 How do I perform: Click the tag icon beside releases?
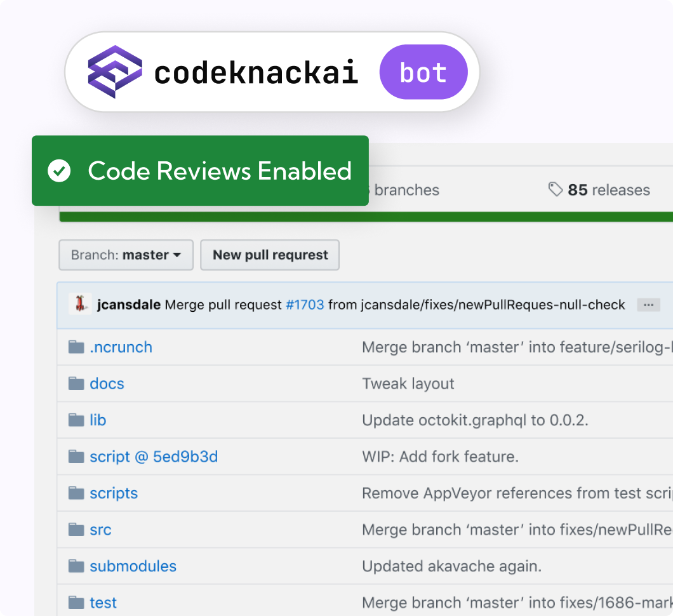[x=556, y=189]
